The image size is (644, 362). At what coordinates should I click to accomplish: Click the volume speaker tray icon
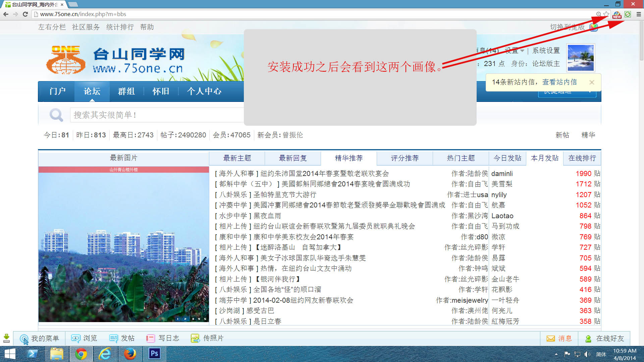(587, 354)
